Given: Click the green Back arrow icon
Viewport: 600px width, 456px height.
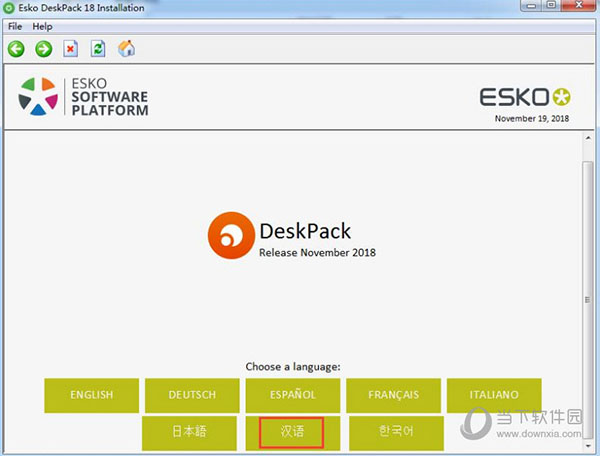Looking at the screenshot, I should pyautogui.click(x=16, y=49).
